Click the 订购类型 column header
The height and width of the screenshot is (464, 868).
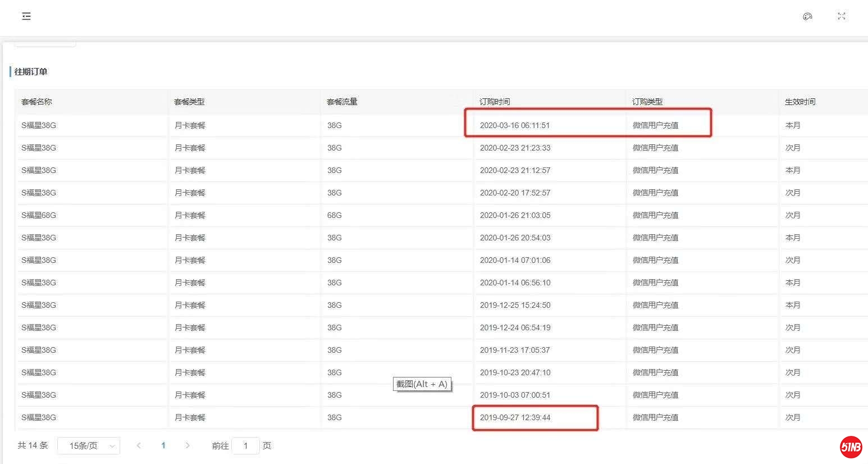tap(647, 102)
